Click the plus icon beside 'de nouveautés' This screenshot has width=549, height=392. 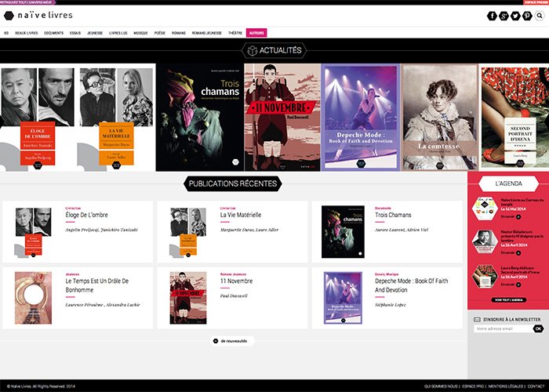(216, 341)
